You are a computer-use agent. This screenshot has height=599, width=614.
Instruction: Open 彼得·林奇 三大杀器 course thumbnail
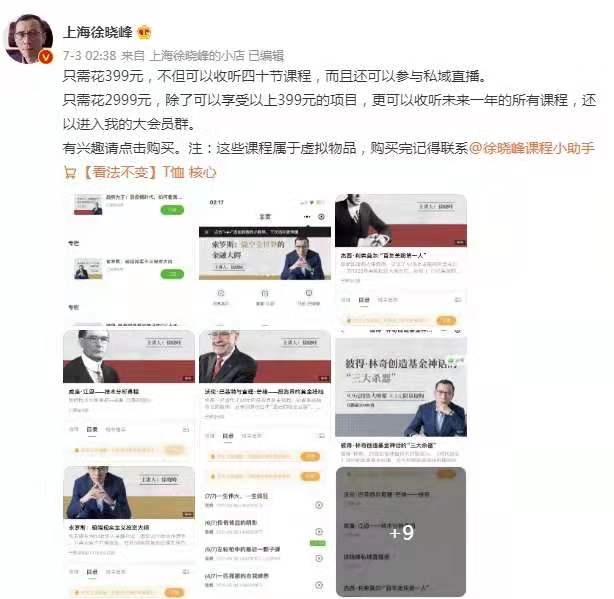tap(401, 396)
